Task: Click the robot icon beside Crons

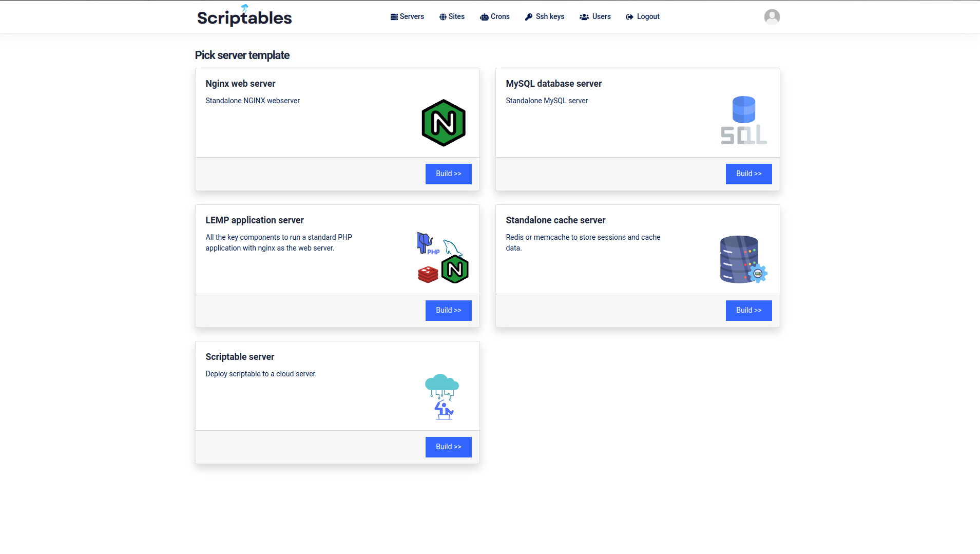Action: (484, 17)
